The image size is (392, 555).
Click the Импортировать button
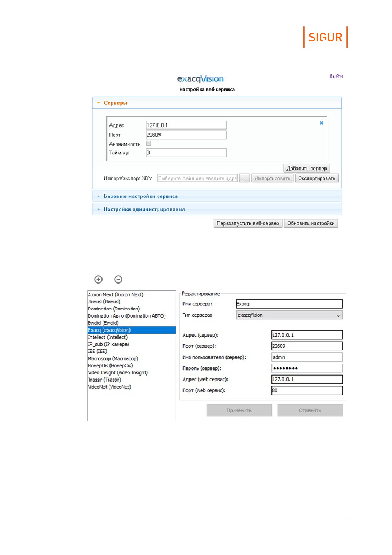(x=272, y=178)
